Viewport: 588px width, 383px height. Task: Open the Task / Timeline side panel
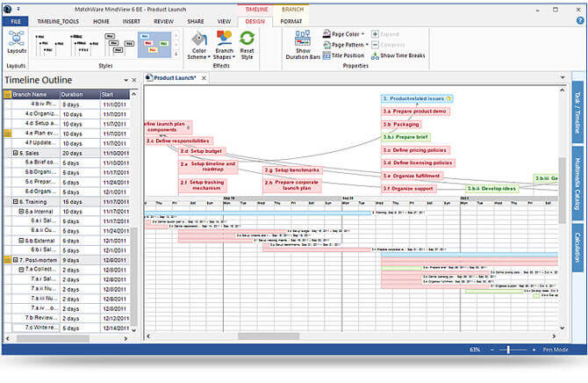click(x=577, y=112)
